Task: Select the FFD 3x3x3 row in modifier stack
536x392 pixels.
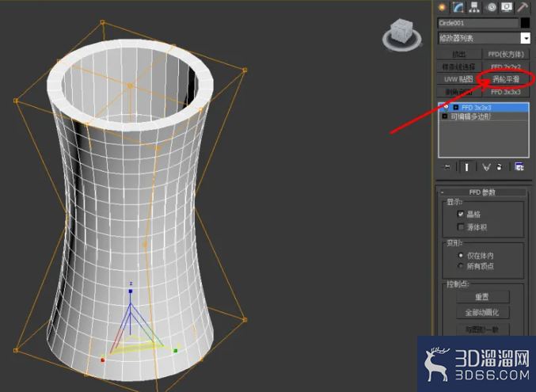Action: point(484,108)
